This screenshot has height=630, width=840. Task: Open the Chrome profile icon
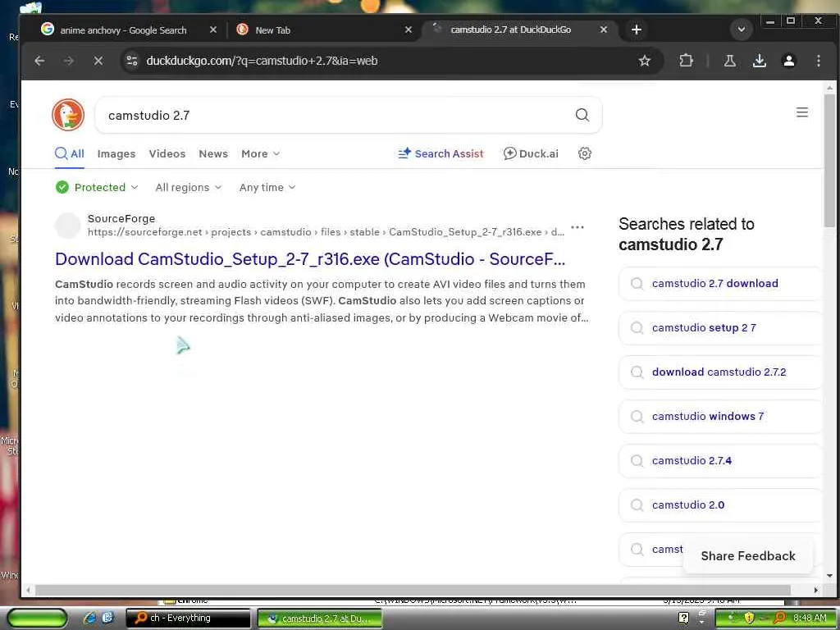788,61
